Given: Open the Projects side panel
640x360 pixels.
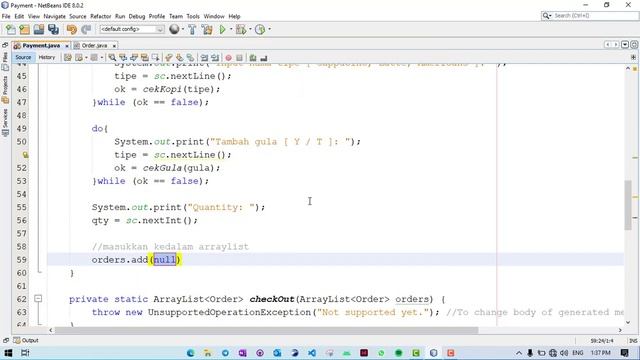Looking at the screenshot, I should click(x=5, y=89).
